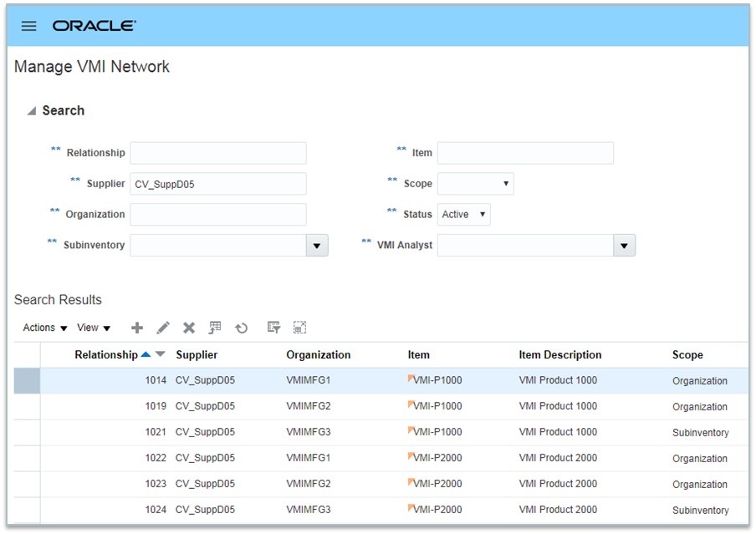Screen dimensions: 756x534
Task: Collapse the Search section
Action: 32,111
